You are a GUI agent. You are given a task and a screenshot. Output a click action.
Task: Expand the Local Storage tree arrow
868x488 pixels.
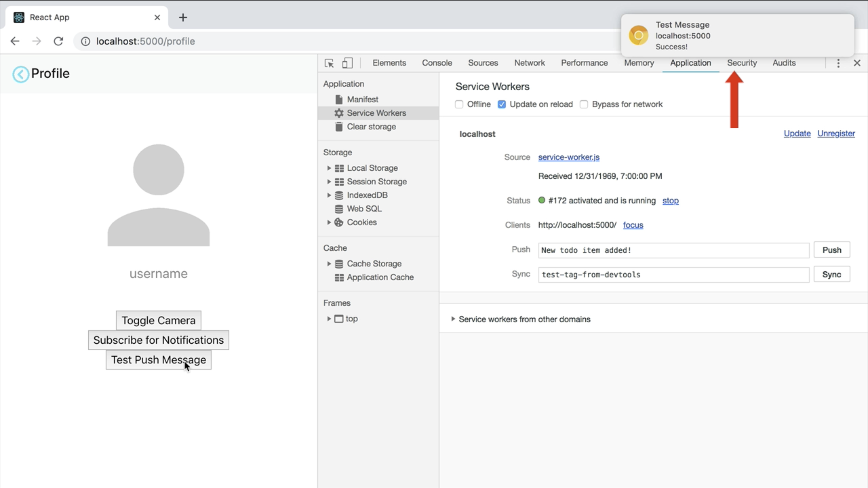329,168
